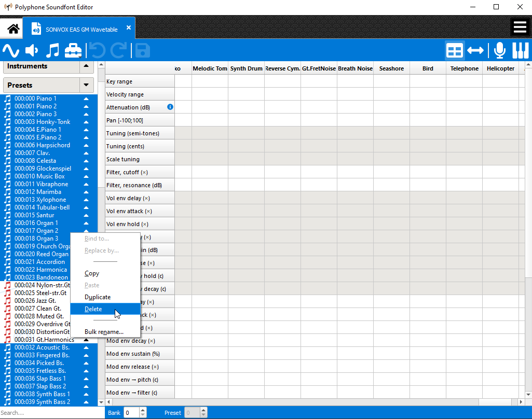Open the hamburger main menu

pyautogui.click(x=519, y=27)
